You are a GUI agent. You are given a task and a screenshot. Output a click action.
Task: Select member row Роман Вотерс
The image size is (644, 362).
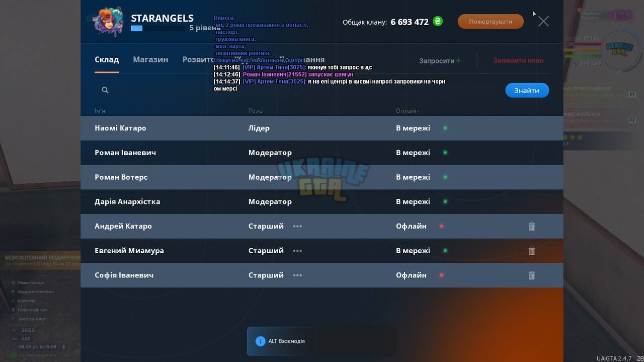point(322,177)
